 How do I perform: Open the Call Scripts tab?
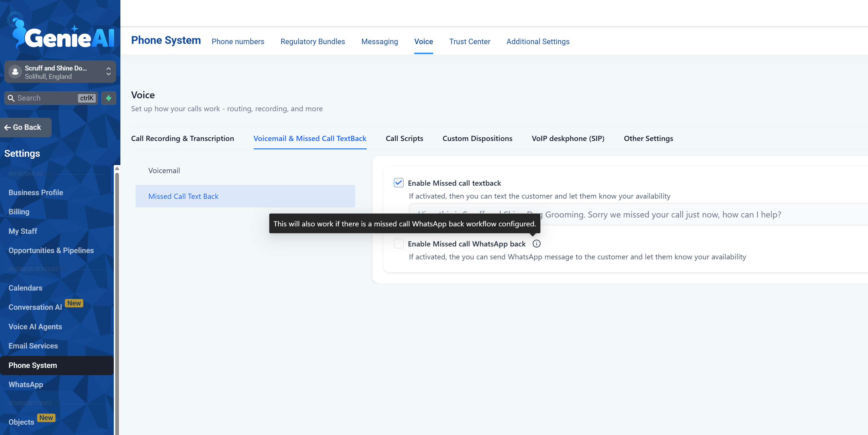click(404, 138)
